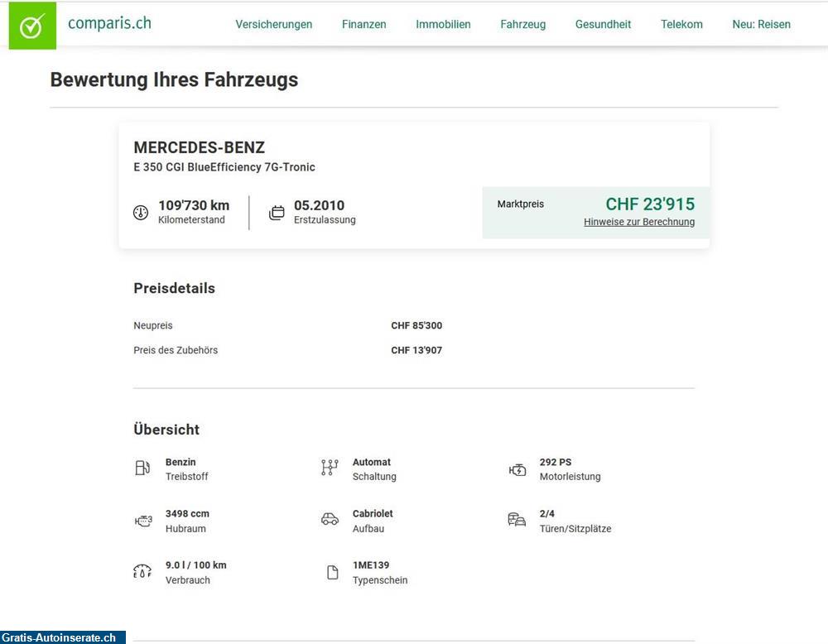Image resolution: width=828 pixels, height=644 pixels.
Task: Click the Neupreis label
Action: pos(153,325)
